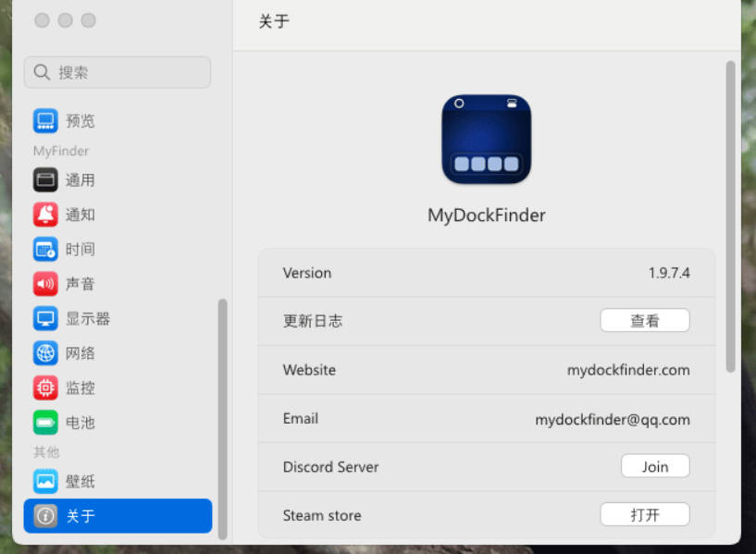
Task: Select the 时间 time settings icon
Action: (45, 249)
